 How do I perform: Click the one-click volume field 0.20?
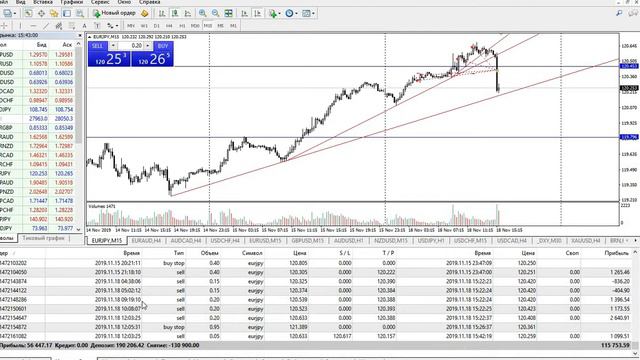tap(131, 46)
